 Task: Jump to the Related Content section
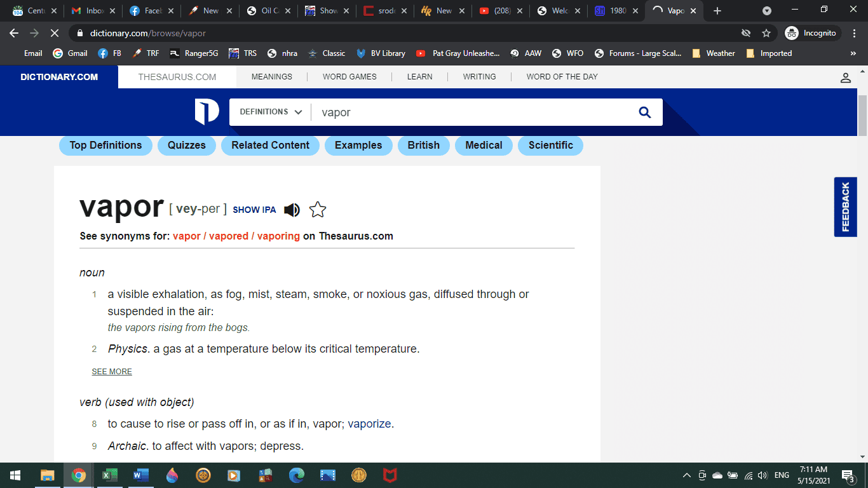pos(271,146)
